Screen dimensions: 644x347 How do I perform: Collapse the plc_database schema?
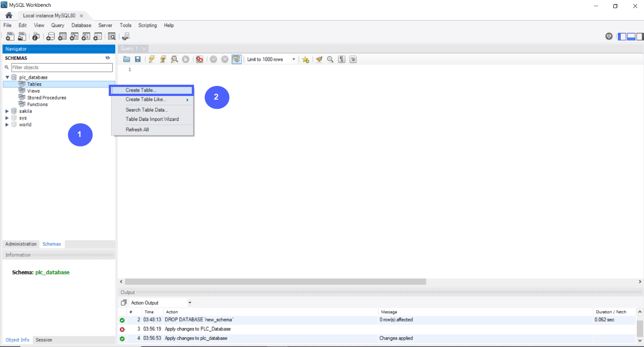point(7,78)
